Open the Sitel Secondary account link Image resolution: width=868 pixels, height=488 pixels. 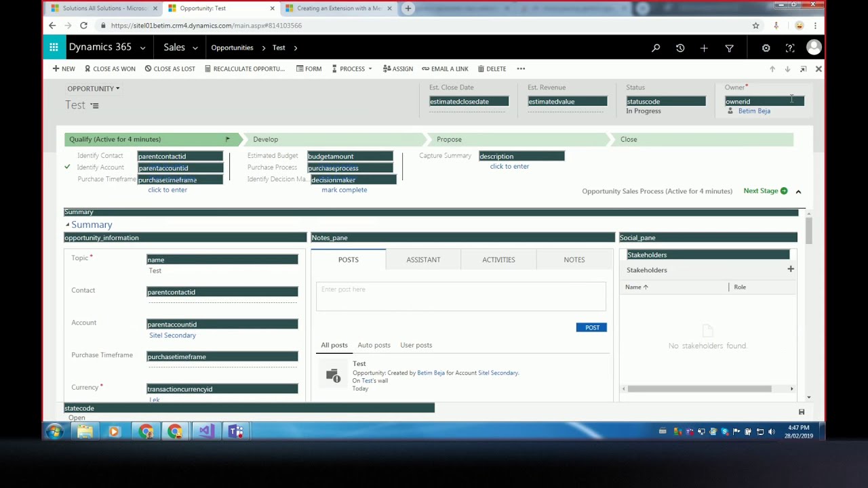click(x=172, y=335)
